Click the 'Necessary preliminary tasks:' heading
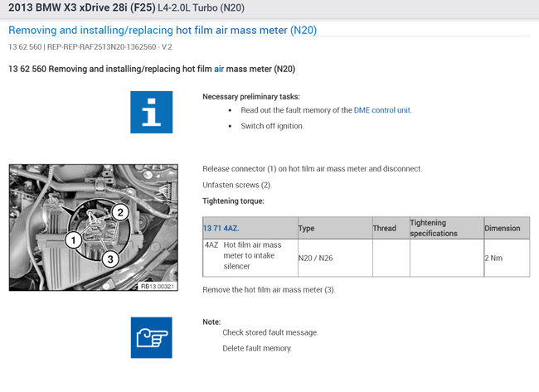Viewport: 539px width, 392px height. pos(251,96)
